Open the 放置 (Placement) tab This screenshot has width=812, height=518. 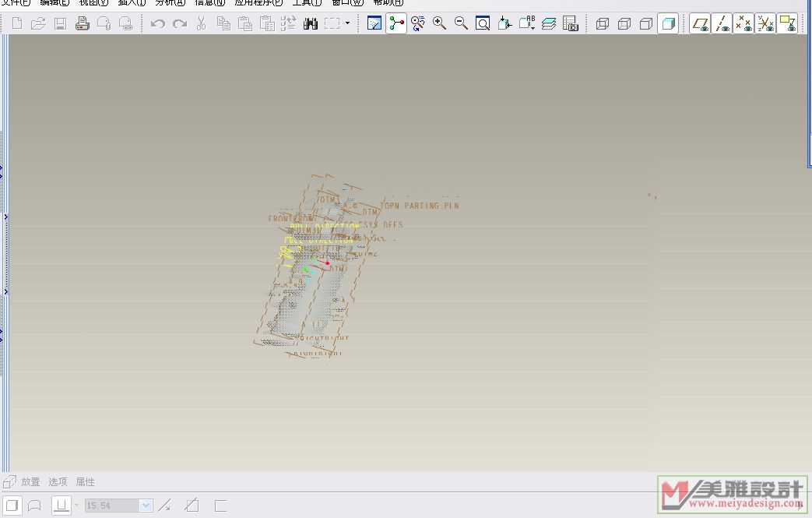coord(30,482)
